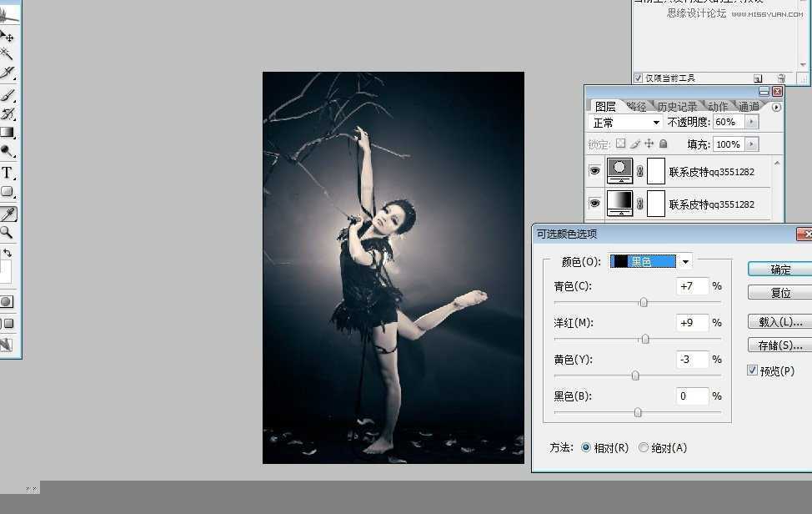The width and height of the screenshot is (812, 514).
Task: Select the History Brush tool
Action: [8, 113]
